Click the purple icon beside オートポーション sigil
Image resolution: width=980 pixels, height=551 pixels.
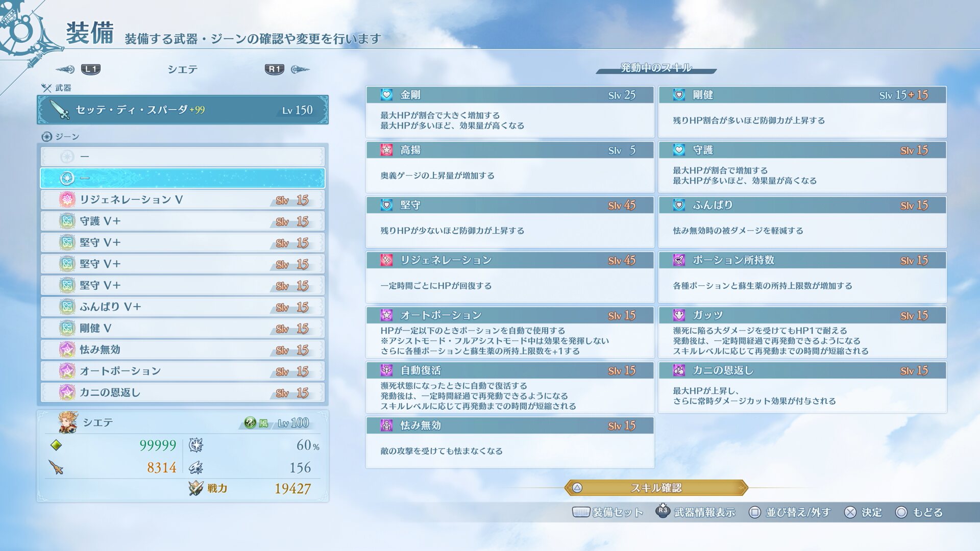click(x=67, y=371)
